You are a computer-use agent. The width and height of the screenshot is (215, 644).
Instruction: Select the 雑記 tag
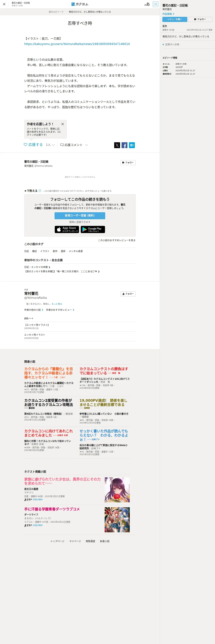(34, 251)
